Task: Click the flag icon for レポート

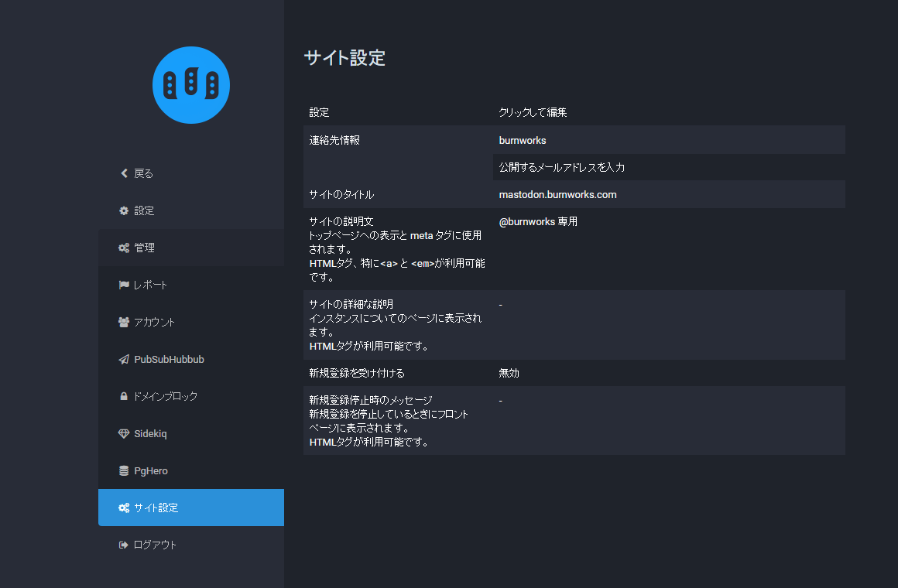Action: 124,285
